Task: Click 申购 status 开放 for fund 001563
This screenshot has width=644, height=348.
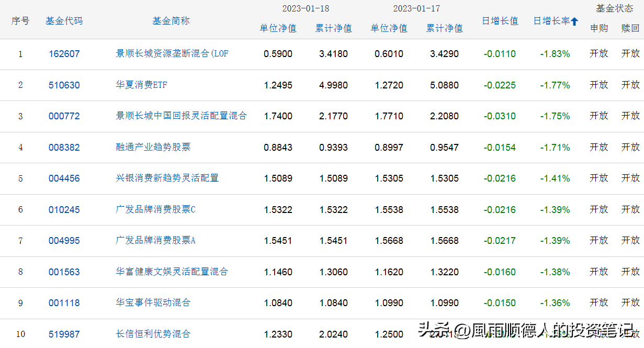Action: click(599, 272)
